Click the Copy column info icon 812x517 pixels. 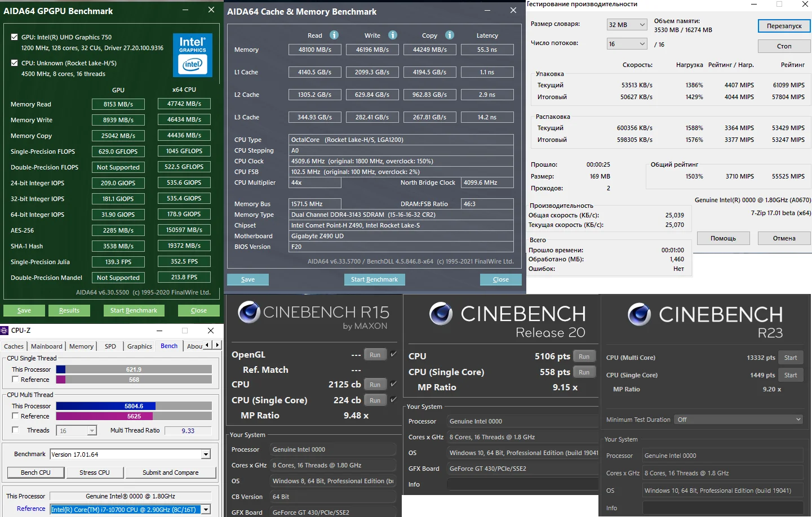[x=450, y=35]
